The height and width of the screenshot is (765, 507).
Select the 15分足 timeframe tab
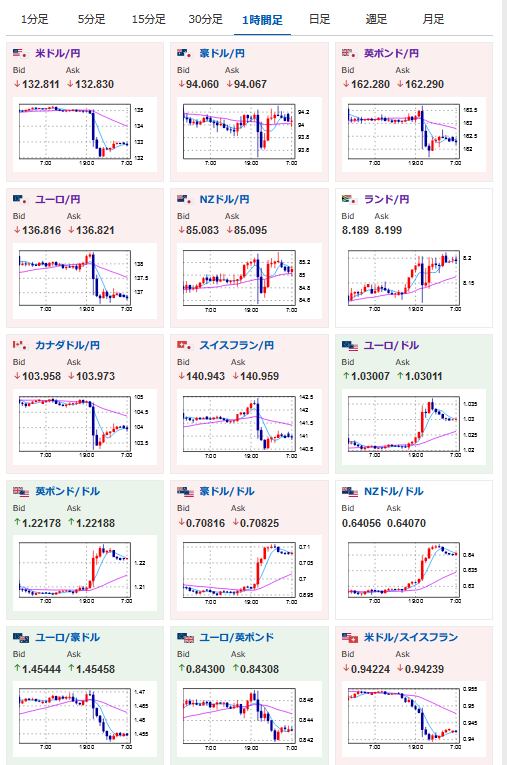click(x=149, y=20)
